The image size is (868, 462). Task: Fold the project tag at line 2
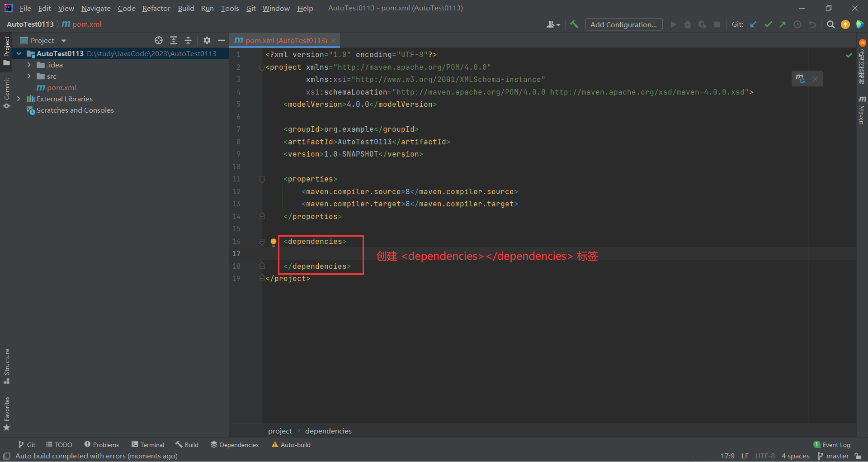pos(262,67)
